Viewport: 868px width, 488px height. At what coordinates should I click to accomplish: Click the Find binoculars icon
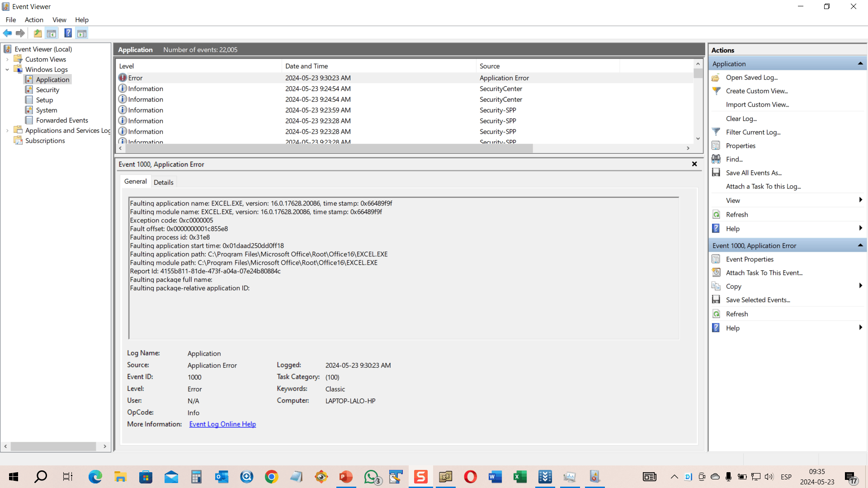click(716, 159)
